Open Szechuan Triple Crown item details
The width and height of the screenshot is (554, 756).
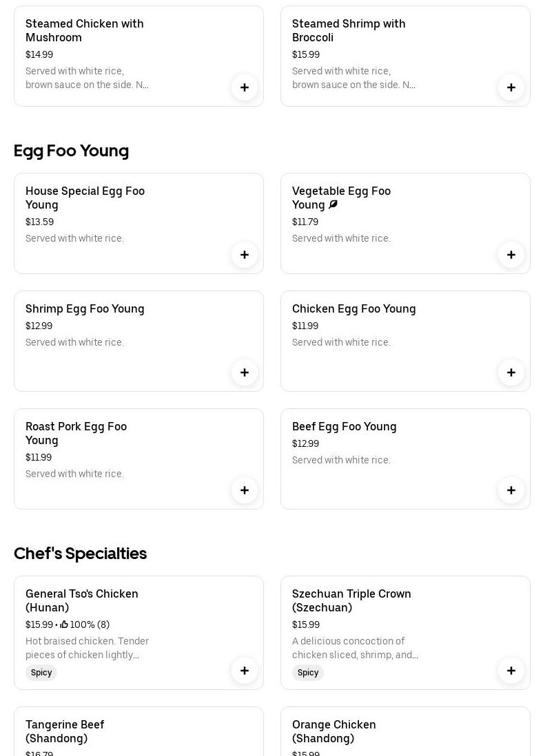[x=351, y=600]
